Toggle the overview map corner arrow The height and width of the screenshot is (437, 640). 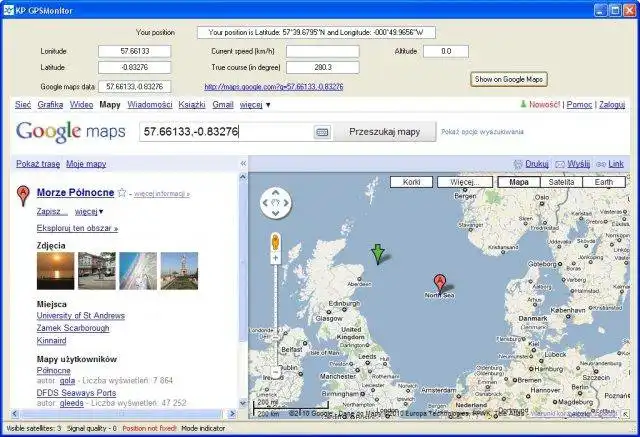[625, 414]
